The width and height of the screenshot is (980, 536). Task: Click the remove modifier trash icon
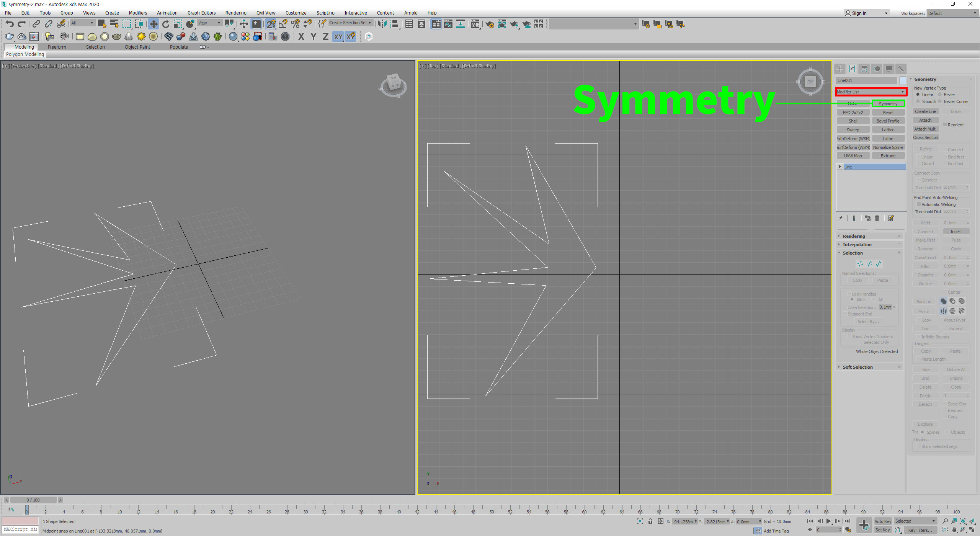pos(877,218)
